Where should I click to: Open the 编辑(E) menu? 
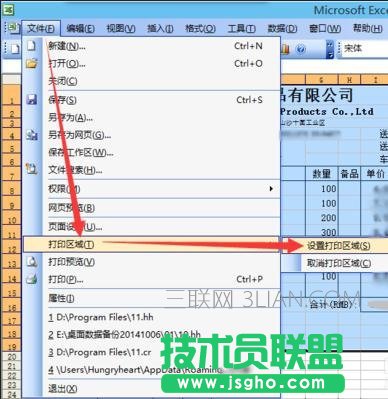pyautogui.click(x=80, y=28)
